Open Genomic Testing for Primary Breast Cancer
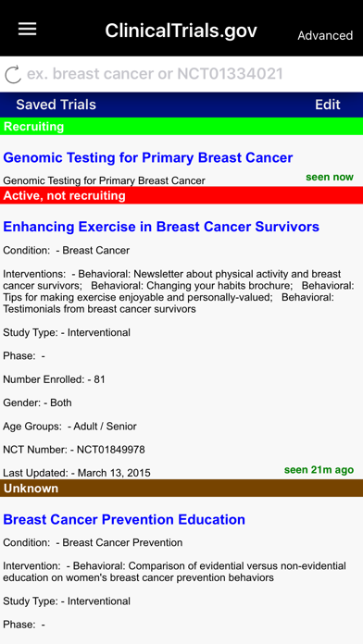 coord(148,157)
